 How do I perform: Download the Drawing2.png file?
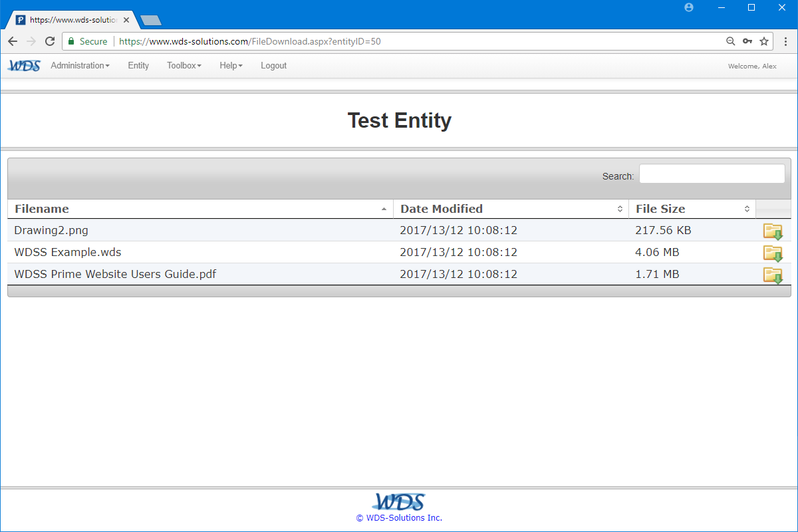pos(773,232)
